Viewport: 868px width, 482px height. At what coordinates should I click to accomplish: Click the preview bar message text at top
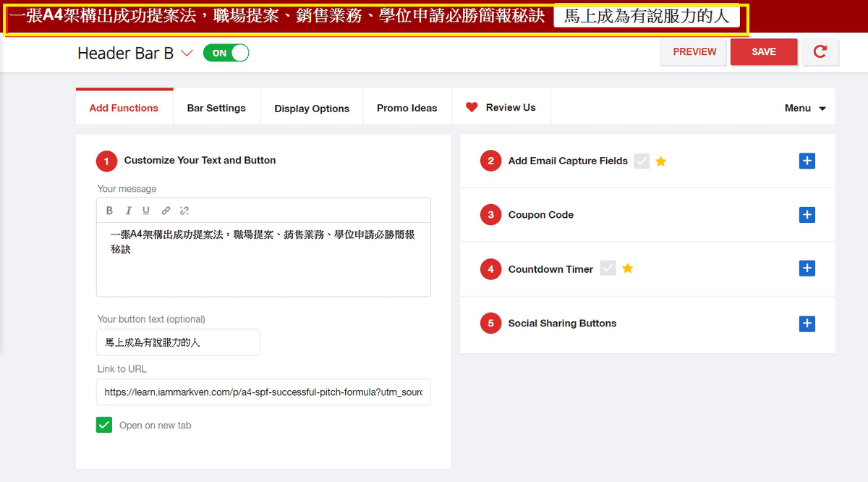tap(276, 16)
